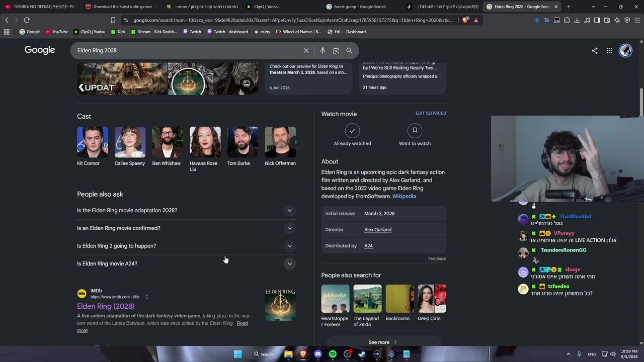This screenshot has height=362, width=644.
Task: Open director Alex Garland link
Action: tap(378, 230)
